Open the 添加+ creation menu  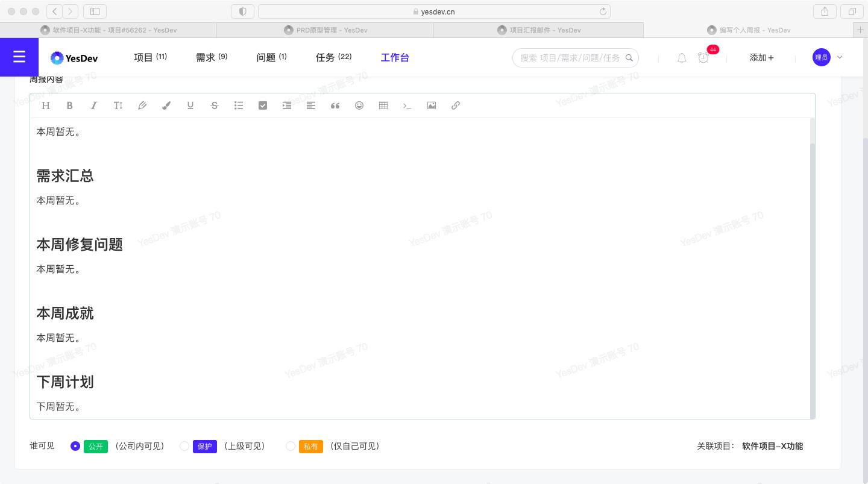pyautogui.click(x=762, y=57)
